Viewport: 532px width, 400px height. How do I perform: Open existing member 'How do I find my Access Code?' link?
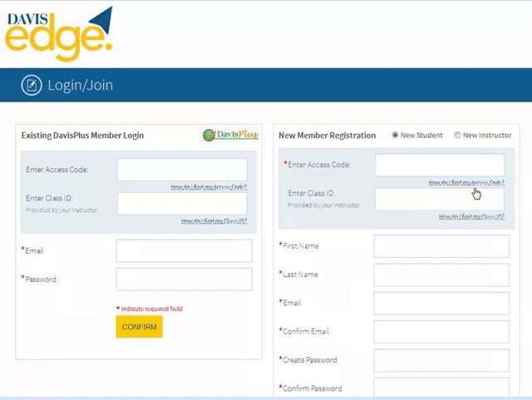[x=209, y=187]
